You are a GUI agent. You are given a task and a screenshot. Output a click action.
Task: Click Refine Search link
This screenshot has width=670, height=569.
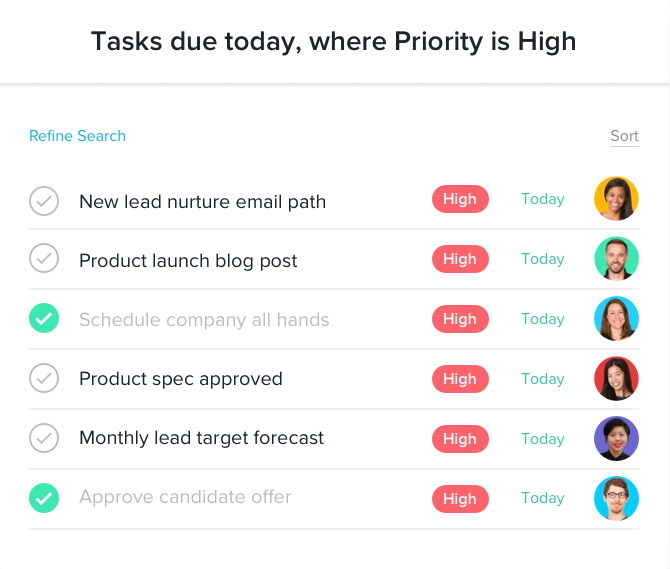pyautogui.click(x=77, y=136)
